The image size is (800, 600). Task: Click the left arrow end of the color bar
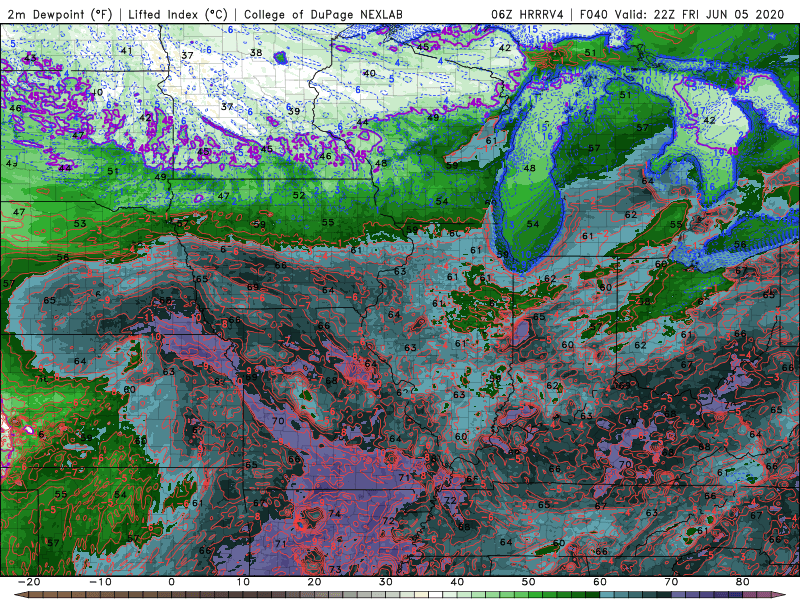click(x=20, y=594)
